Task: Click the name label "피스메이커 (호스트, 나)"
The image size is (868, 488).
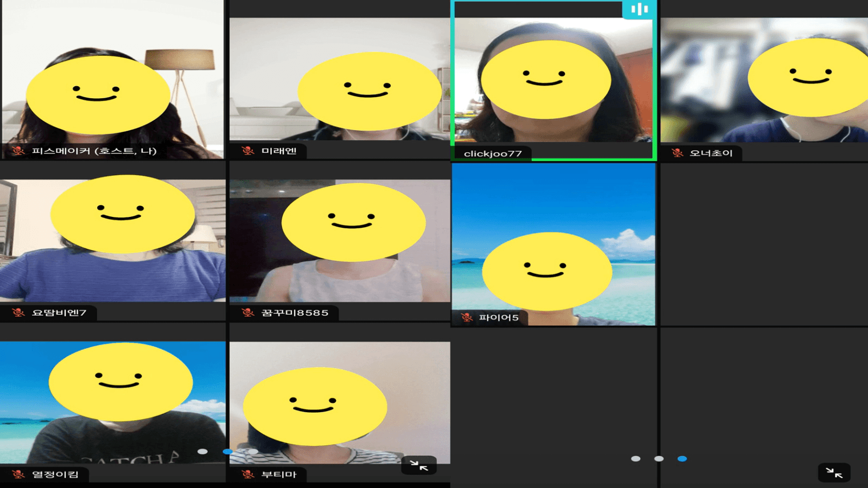Action: (x=94, y=151)
